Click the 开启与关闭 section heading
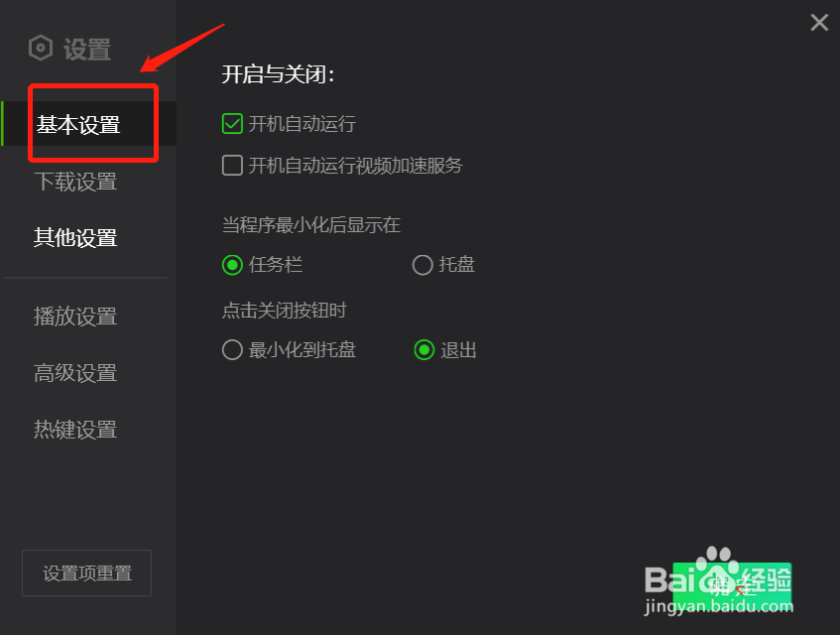The image size is (840, 635). [278, 74]
